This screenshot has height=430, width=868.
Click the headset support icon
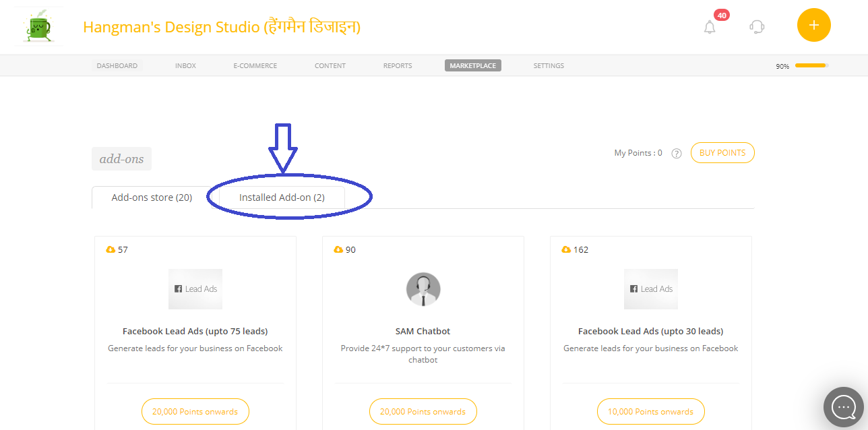(x=757, y=26)
